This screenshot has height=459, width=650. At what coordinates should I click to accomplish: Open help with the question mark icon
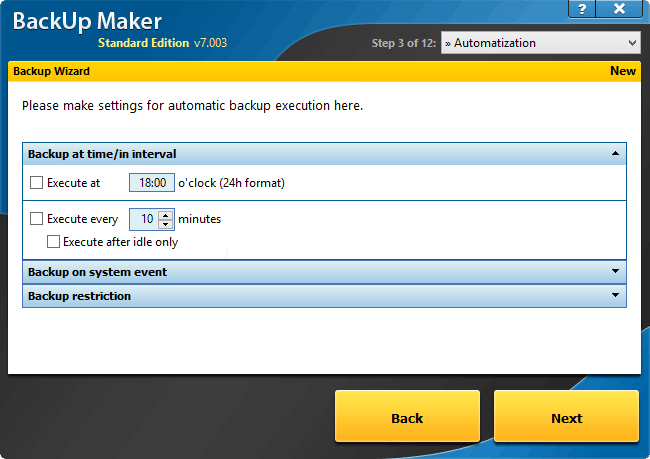[582, 9]
